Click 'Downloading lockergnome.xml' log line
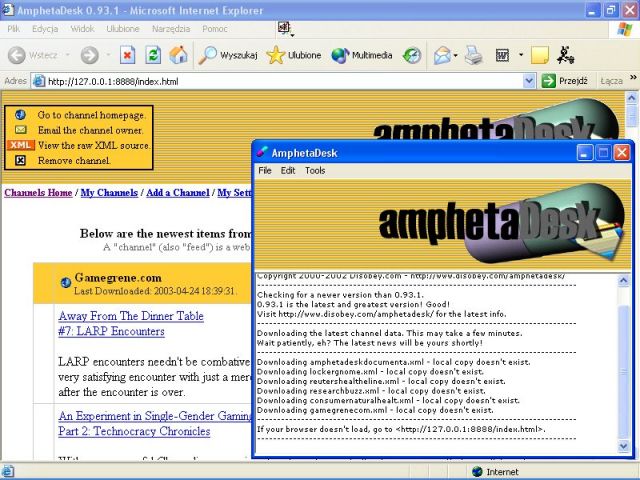The height and width of the screenshot is (480, 640). (x=370, y=371)
